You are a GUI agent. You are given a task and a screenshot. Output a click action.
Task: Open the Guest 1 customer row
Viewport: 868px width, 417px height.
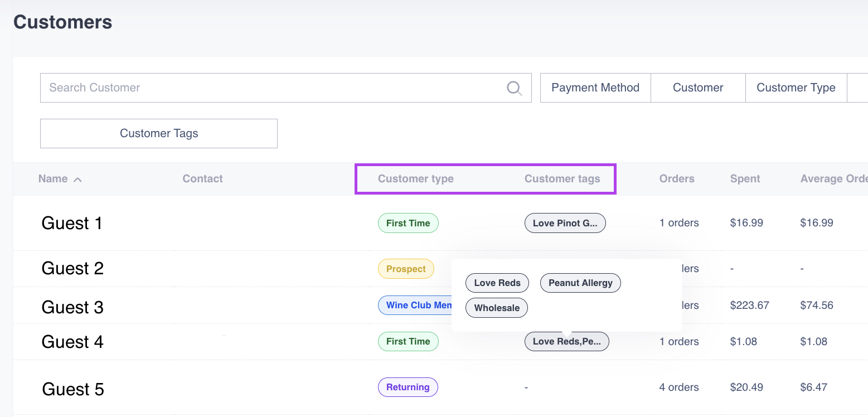coord(72,224)
